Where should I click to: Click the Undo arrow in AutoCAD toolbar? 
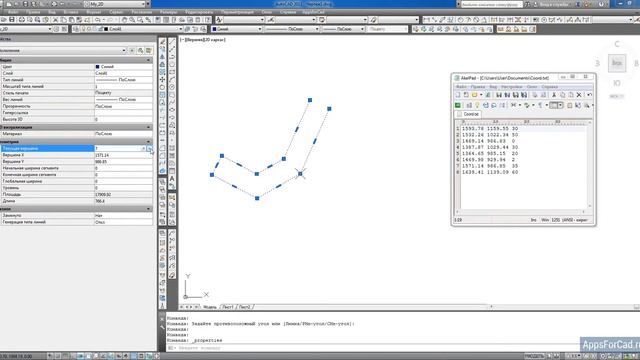coord(98,20)
